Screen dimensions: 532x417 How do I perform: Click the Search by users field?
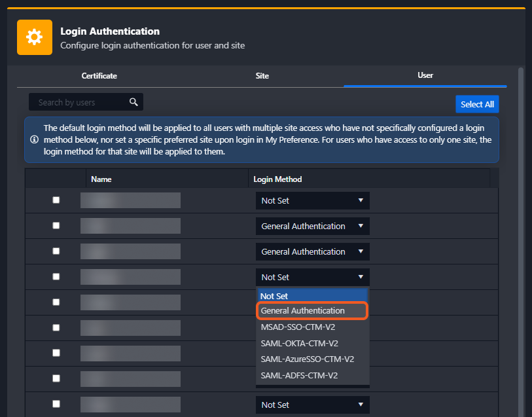tap(79, 102)
